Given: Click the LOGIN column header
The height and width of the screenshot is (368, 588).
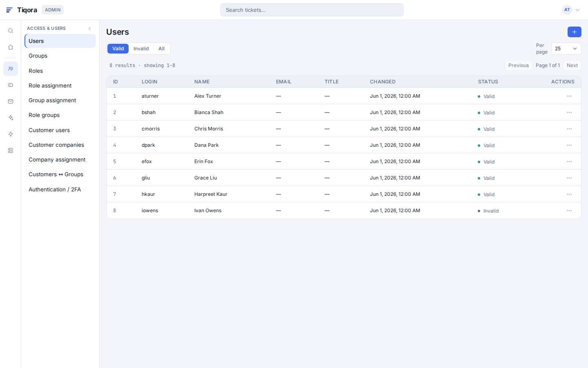Looking at the screenshot, I should pos(149,82).
